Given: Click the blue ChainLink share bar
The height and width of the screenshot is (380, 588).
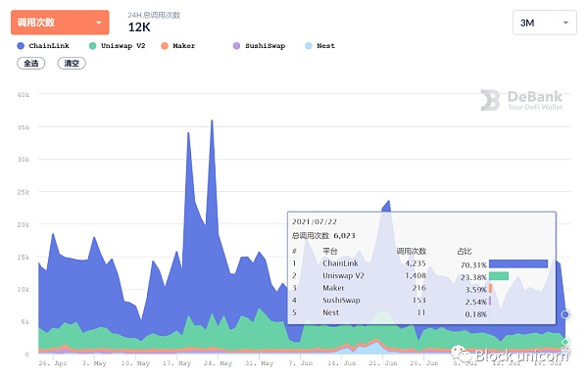Looking at the screenshot, I should [518, 263].
